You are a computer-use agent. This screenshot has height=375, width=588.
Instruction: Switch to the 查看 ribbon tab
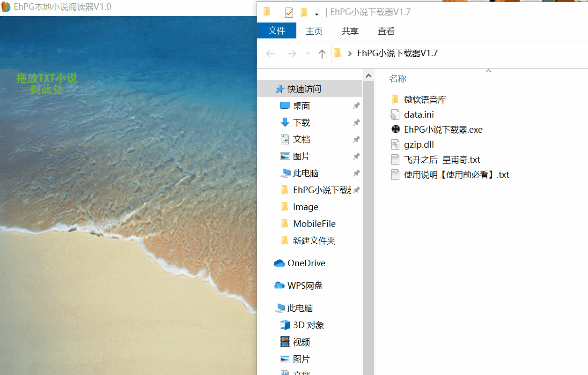[386, 31]
